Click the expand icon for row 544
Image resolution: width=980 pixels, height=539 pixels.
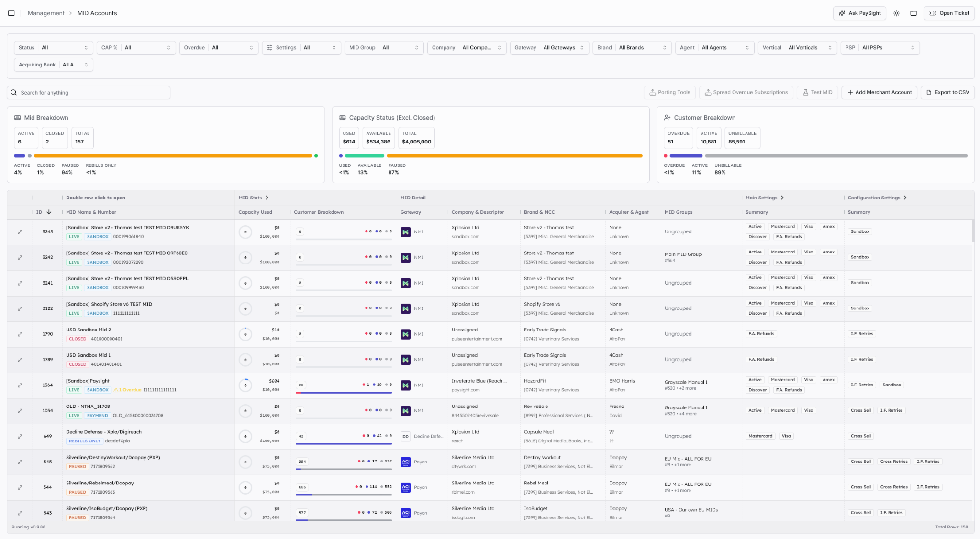click(x=20, y=487)
